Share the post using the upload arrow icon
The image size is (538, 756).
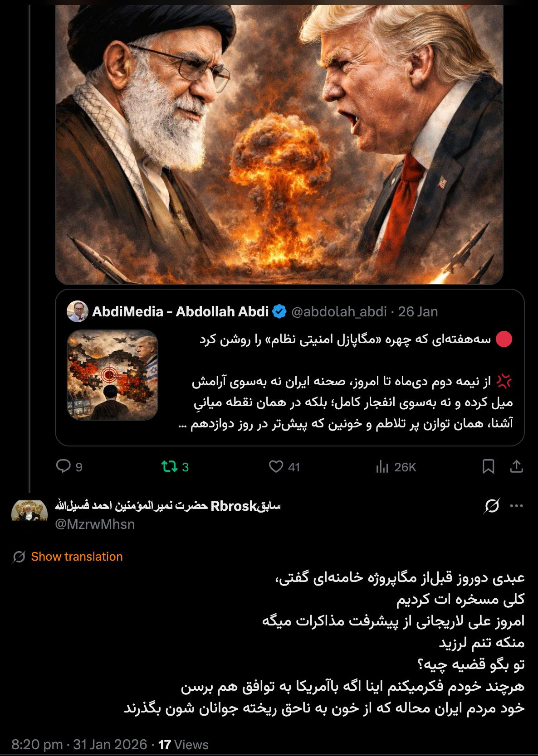coord(516,466)
